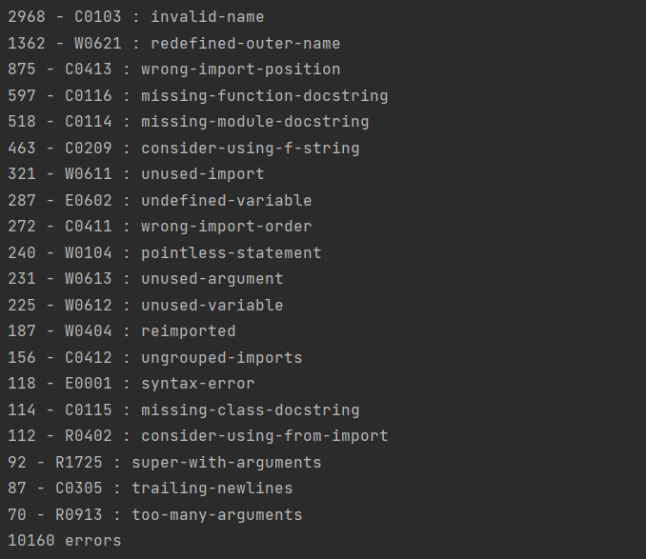The image size is (646, 559).
Task: Select the missing-function-docstring output line
Action: 197,96
